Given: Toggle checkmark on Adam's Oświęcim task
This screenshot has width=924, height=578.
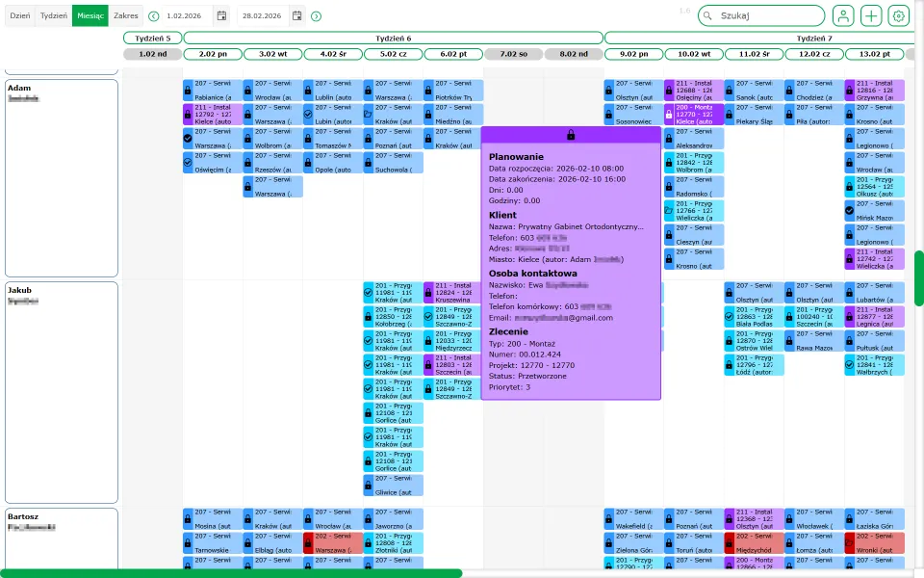Looking at the screenshot, I should click(x=189, y=164).
